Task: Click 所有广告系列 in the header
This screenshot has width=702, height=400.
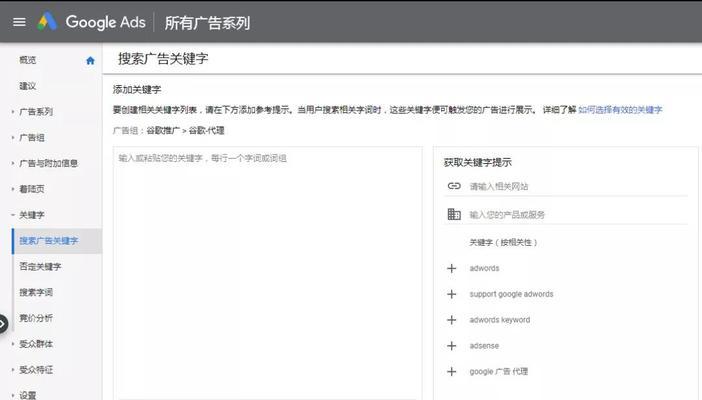Action: click(207, 22)
